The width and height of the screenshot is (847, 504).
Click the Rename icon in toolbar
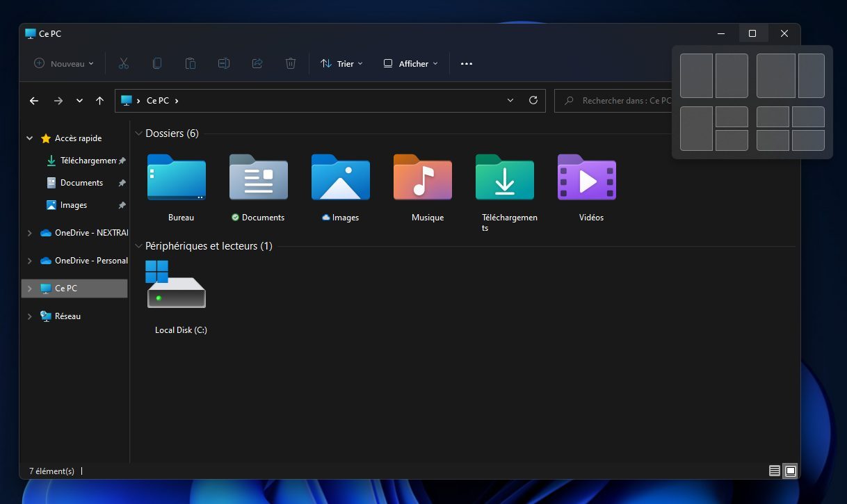pos(224,63)
